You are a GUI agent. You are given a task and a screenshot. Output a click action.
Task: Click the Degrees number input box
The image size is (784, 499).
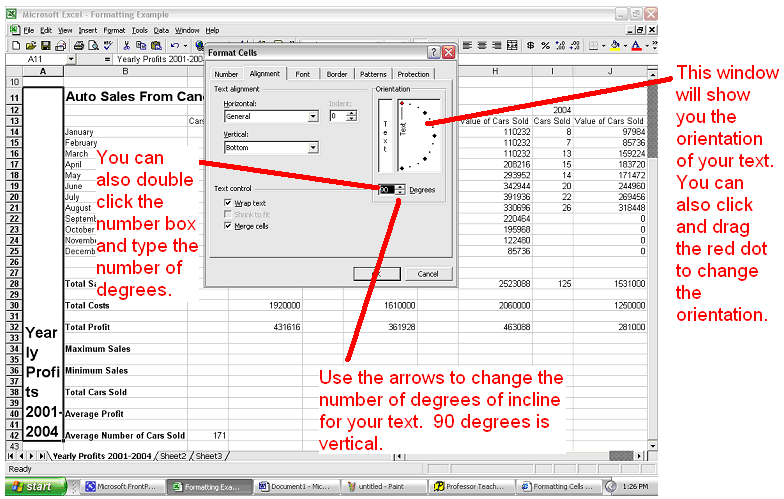click(387, 190)
